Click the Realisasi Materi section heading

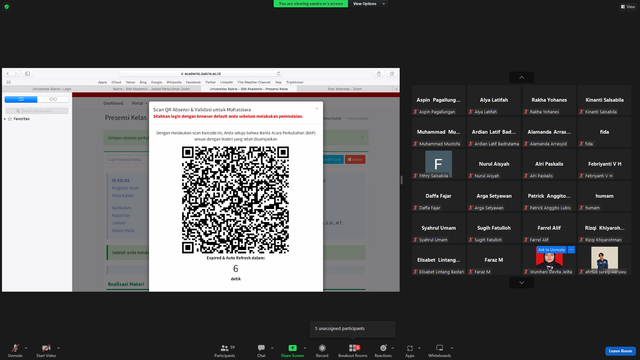click(x=126, y=284)
